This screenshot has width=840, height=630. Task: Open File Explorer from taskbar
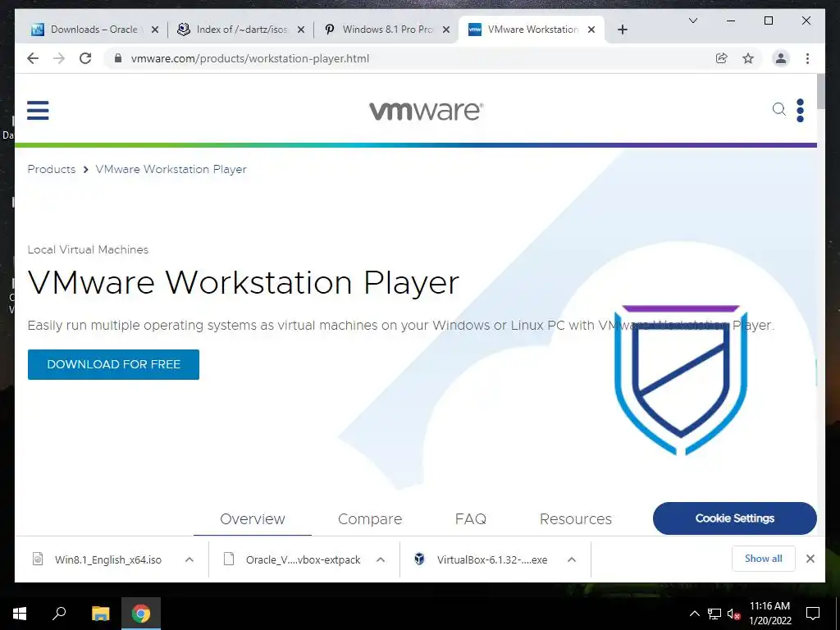pyautogui.click(x=100, y=614)
